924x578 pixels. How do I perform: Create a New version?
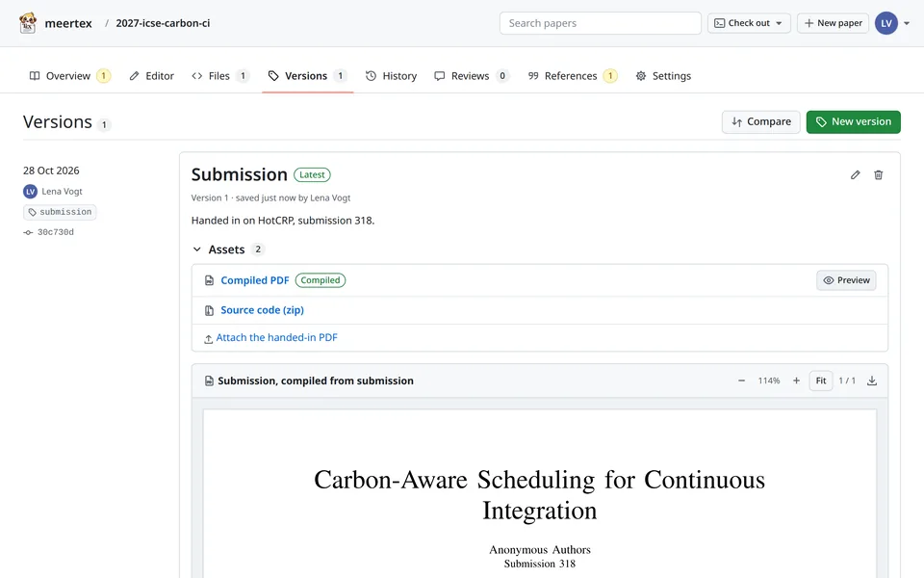853,121
